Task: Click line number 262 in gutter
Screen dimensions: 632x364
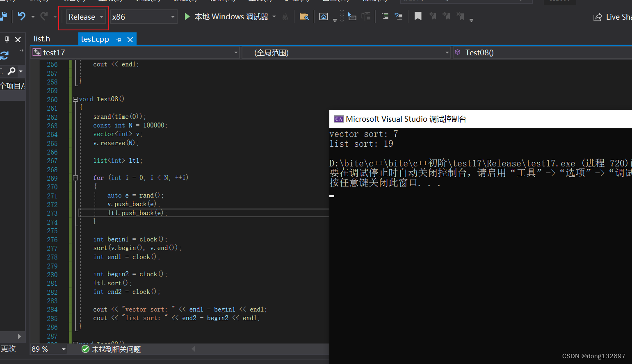Action: pos(52,117)
